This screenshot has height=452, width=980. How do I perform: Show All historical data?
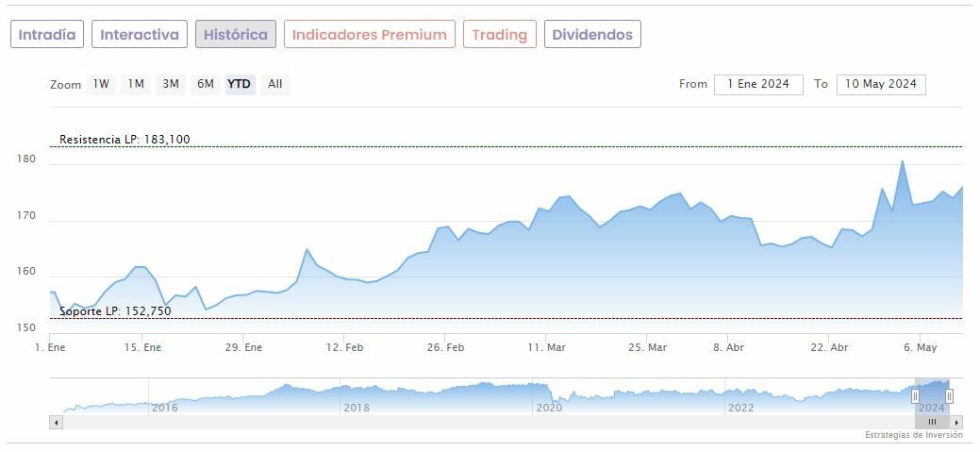[274, 84]
